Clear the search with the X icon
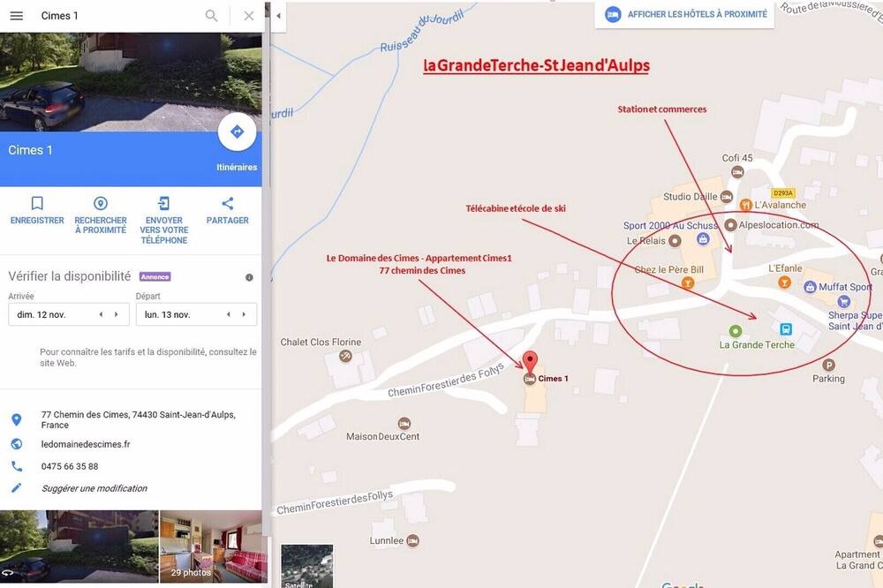 [x=248, y=16]
